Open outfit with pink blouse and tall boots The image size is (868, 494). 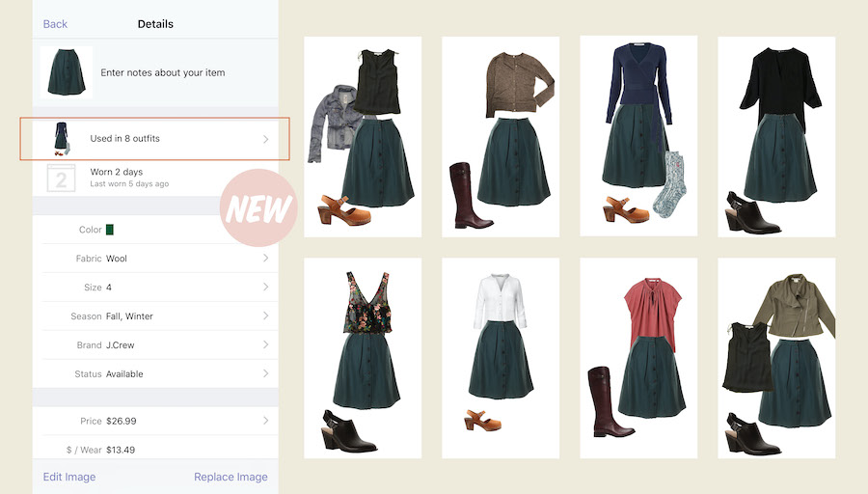tap(638, 358)
